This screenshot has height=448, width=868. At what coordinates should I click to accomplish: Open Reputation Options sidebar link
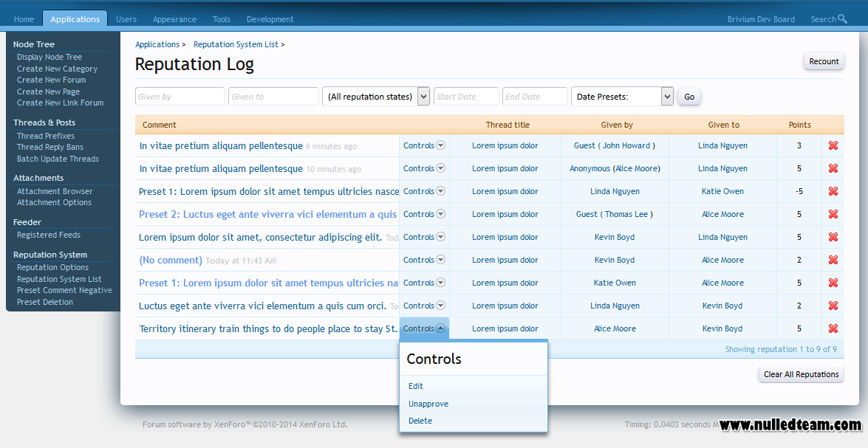52,267
